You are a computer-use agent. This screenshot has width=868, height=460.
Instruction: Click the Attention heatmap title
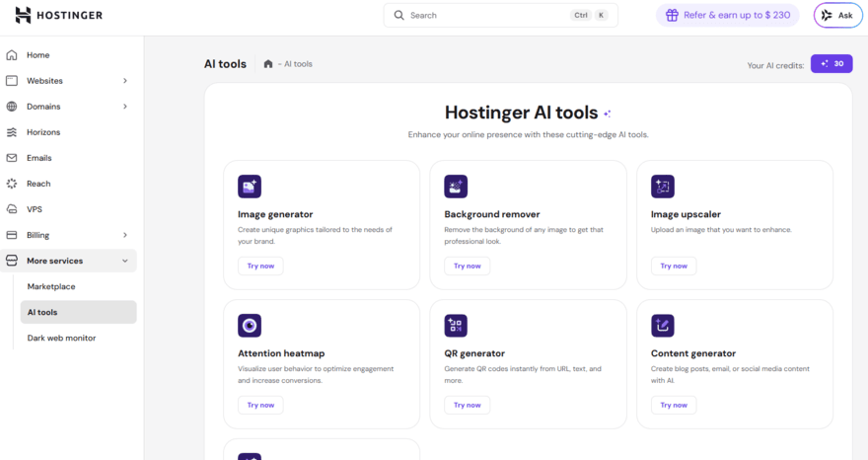click(x=281, y=353)
